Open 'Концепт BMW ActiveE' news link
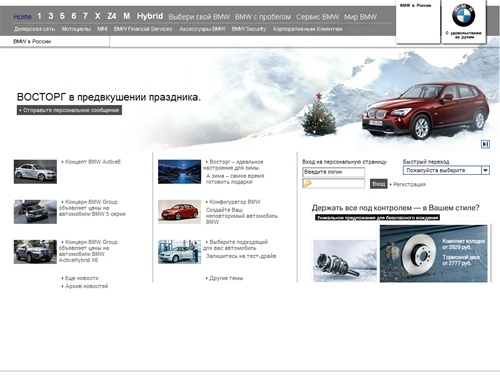The image size is (500, 375). coord(93,162)
